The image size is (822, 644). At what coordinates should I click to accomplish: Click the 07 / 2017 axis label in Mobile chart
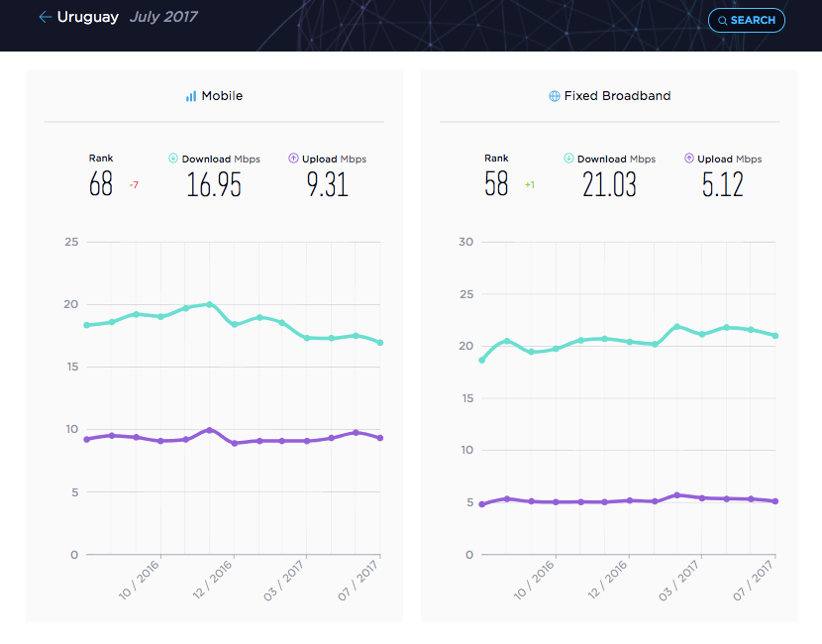pyautogui.click(x=358, y=580)
